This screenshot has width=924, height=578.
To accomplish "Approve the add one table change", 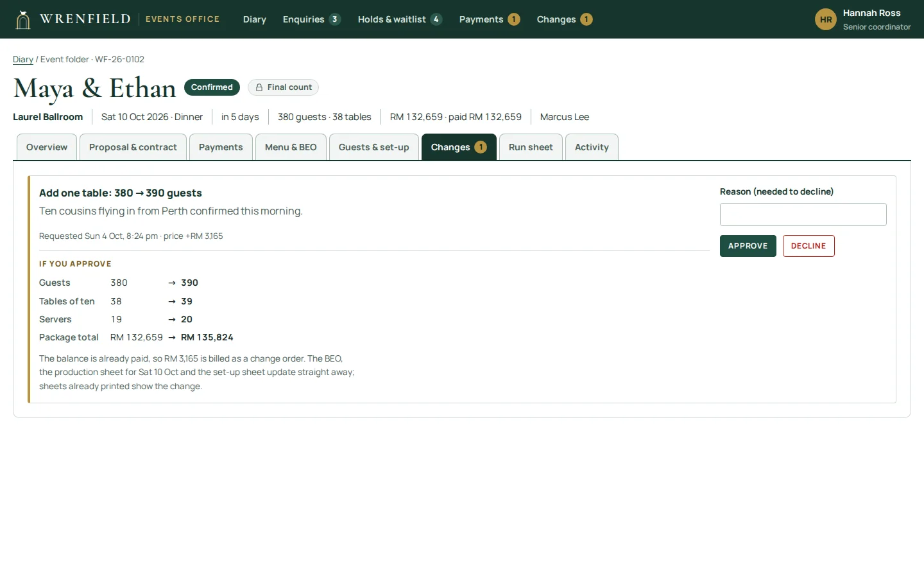I will 748,246.
